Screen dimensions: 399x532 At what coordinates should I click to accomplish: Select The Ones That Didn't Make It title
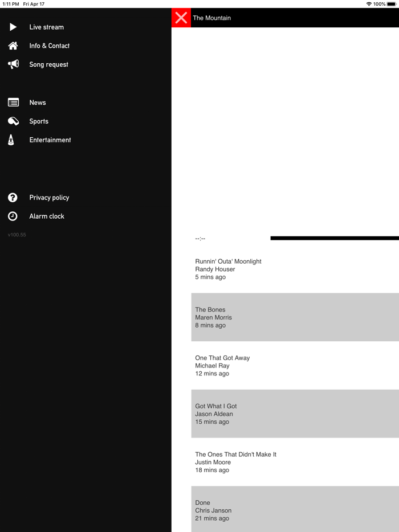click(235, 454)
